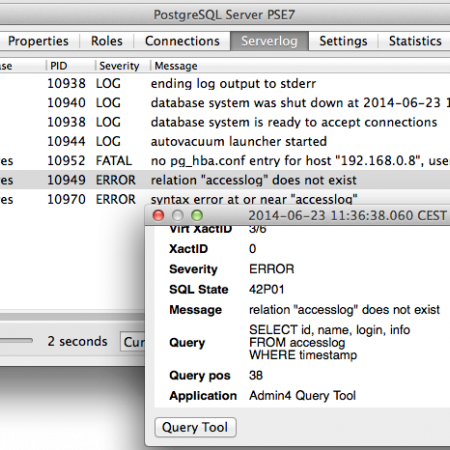Click the '2 seconds' refresh label
450x450 pixels.
(77, 341)
